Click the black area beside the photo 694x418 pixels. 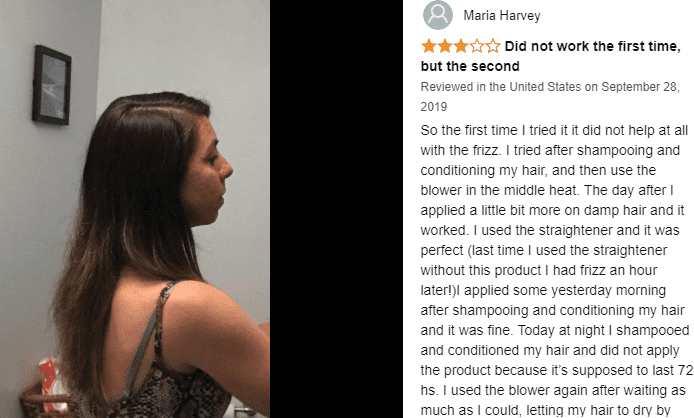pyautogui.click(x=336, y=209)
